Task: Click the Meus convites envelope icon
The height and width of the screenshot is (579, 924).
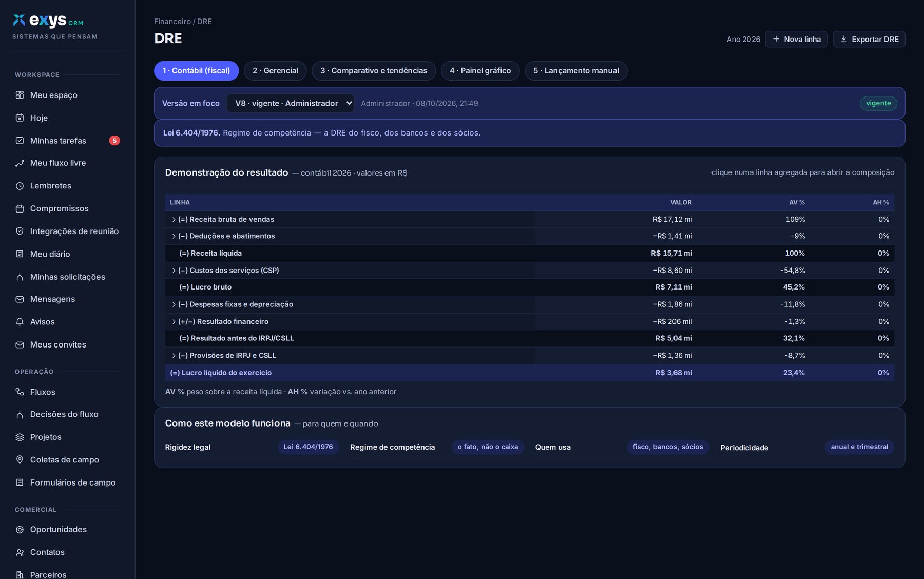Action: click(x=20, y=345)
